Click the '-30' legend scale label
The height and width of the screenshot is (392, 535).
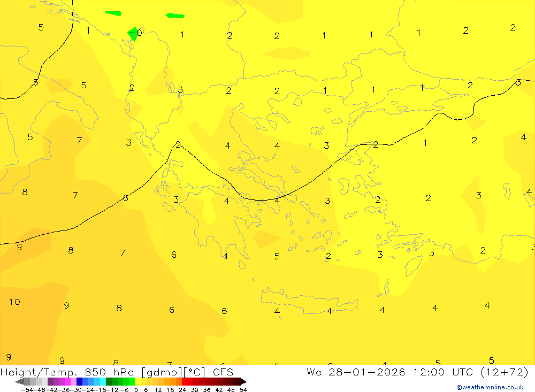coord(77,390)
